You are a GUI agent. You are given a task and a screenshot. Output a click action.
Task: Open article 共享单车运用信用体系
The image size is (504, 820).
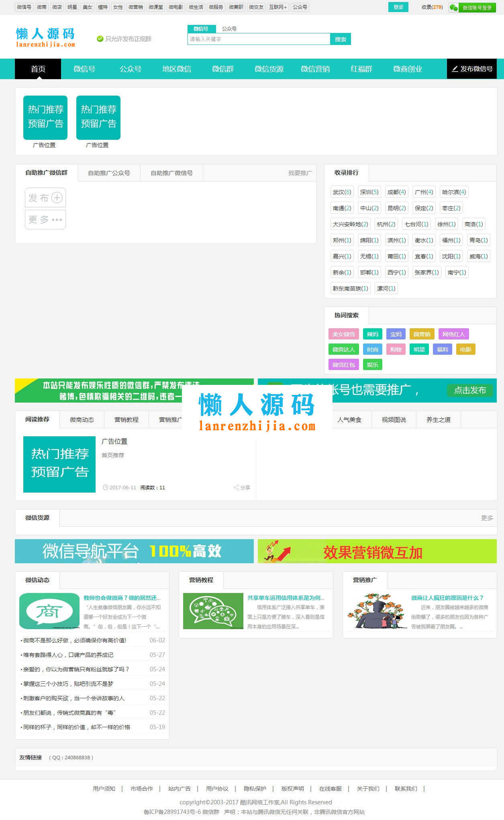coord(286,598)
